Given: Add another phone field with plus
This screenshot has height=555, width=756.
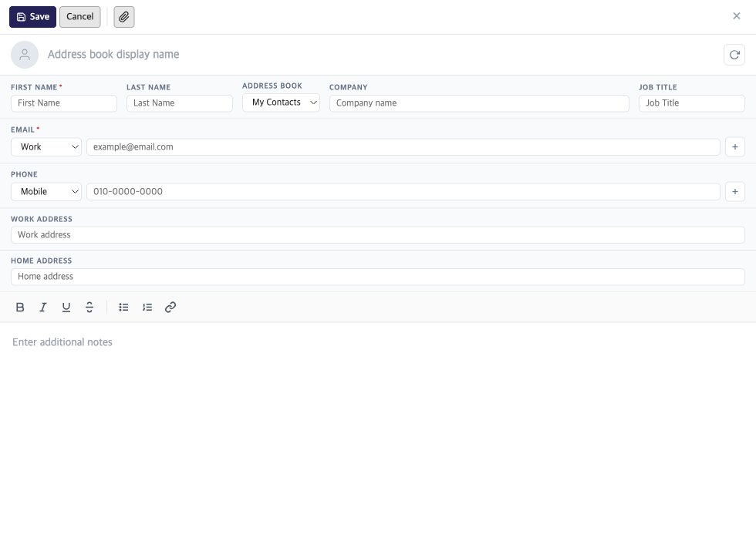Looking at the screenshot, I should tap(734, 192).
